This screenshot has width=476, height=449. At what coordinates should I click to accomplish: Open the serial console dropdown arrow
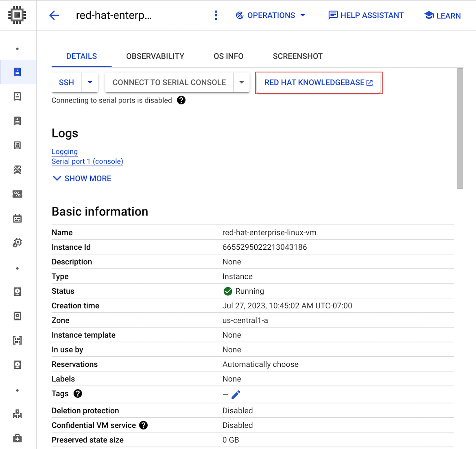click(x=241, y=82)
